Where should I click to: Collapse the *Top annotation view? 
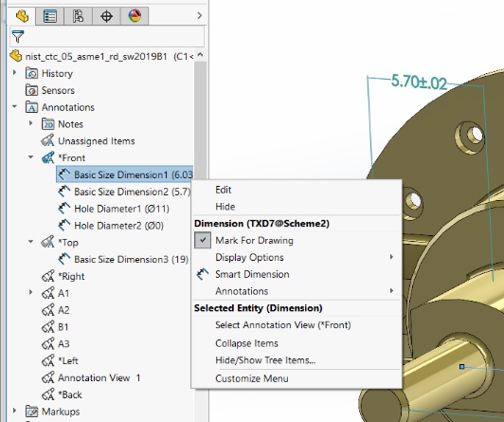tap(31, 242)
